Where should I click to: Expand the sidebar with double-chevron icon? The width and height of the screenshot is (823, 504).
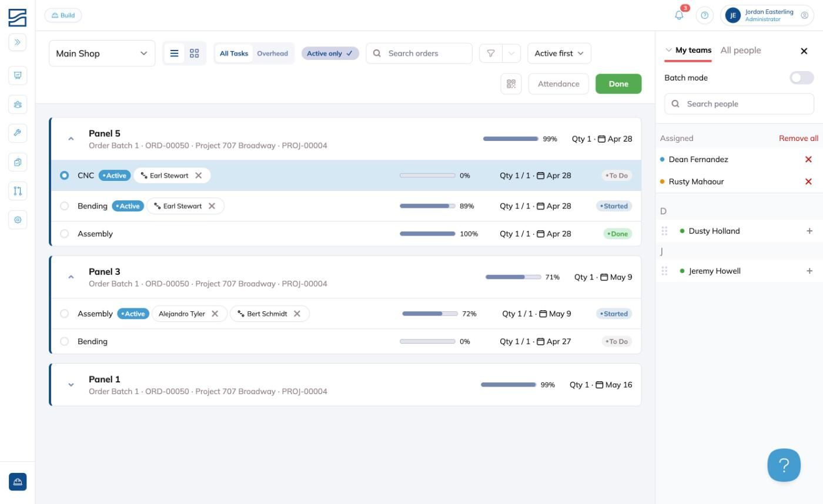(18, 42)
